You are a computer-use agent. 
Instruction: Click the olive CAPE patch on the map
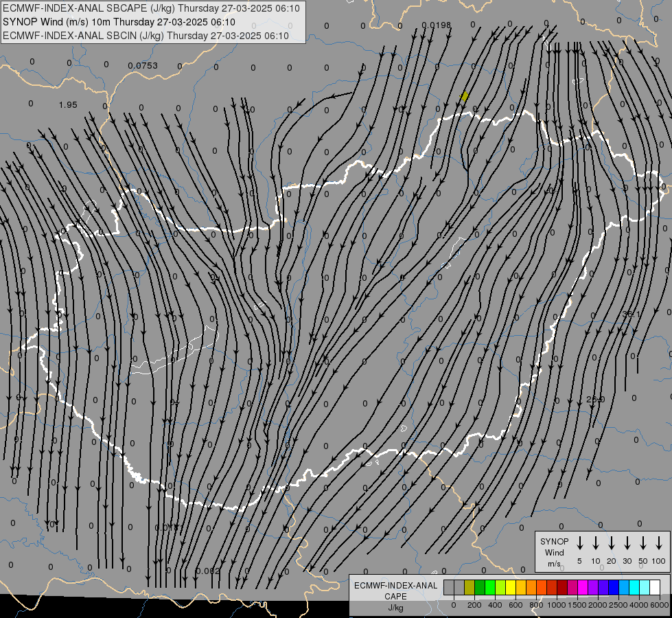point(464,96)
